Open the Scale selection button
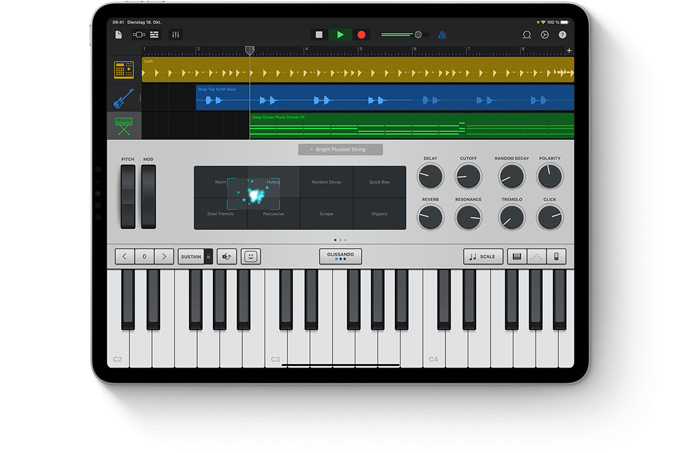 tap(483, 256)
